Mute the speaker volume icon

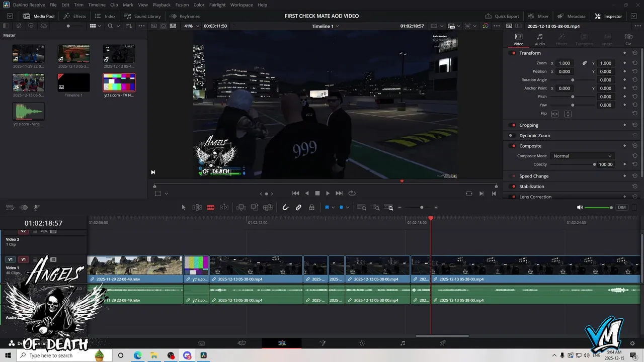[580, 207]
